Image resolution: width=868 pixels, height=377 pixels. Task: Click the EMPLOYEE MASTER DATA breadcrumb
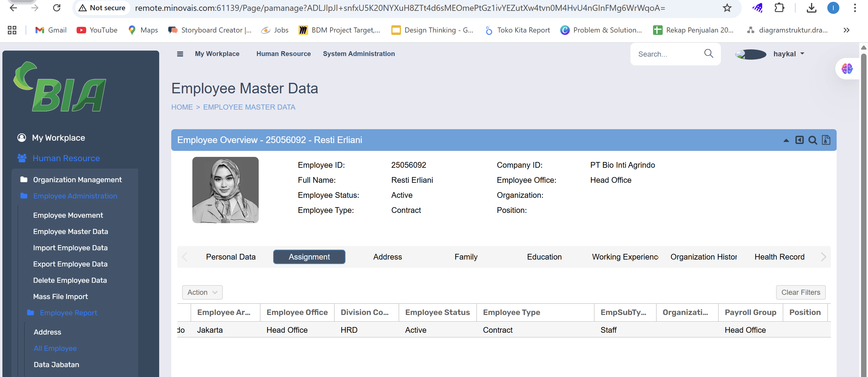249,107
